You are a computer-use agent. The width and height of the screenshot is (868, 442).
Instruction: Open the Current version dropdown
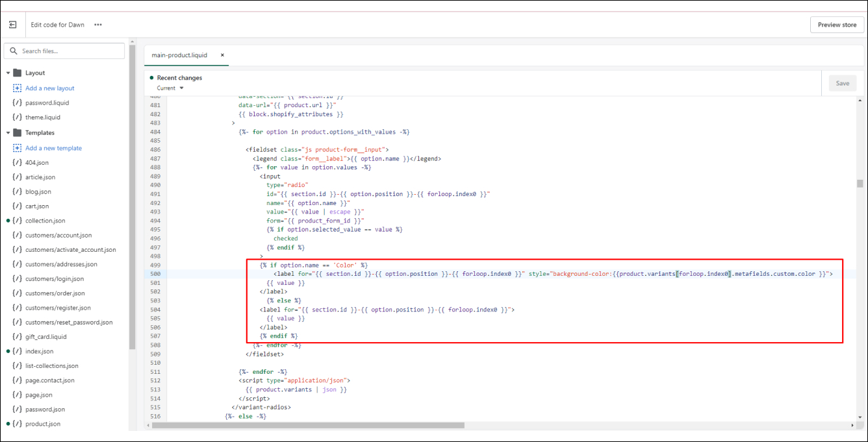[x=170, y=88]
